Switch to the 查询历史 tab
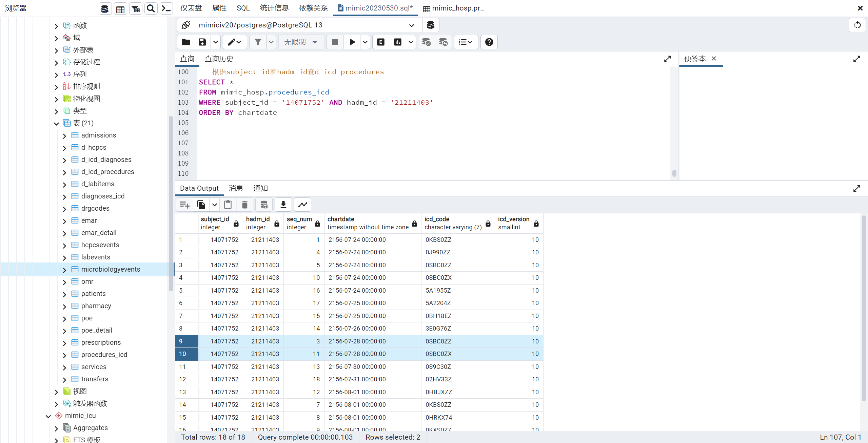868x443 pixels. tap(219, 59)
